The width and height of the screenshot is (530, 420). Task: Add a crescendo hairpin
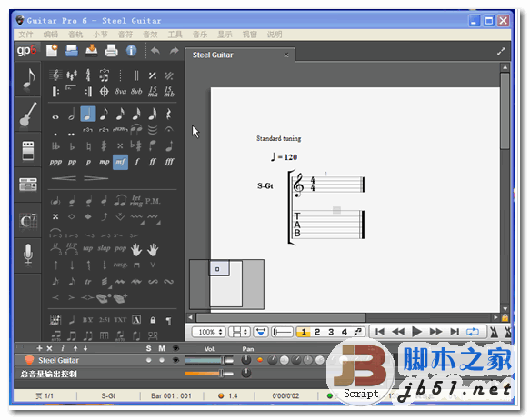point(64,178)
